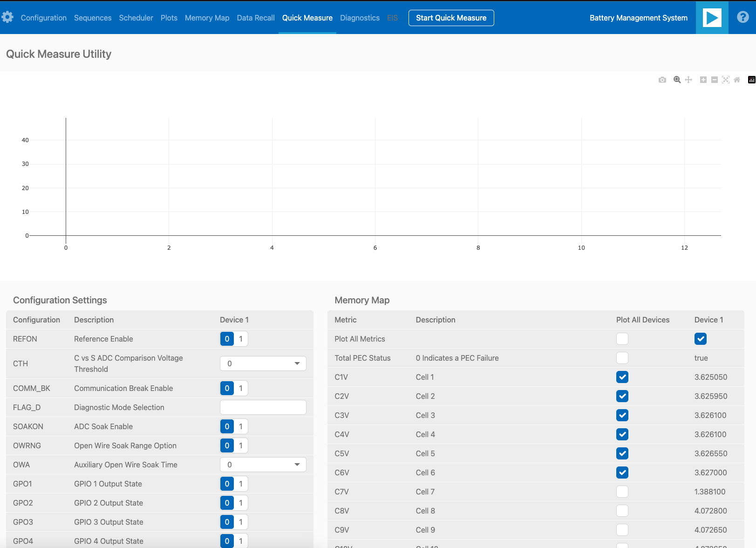
Task: Zoom in on the plot using the plus icon
Action: coord(703,80)
